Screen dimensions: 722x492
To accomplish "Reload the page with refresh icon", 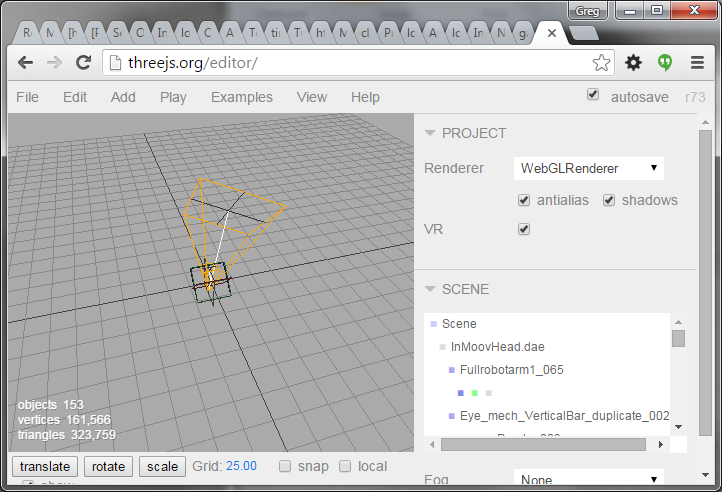I will tap(84, 63).
